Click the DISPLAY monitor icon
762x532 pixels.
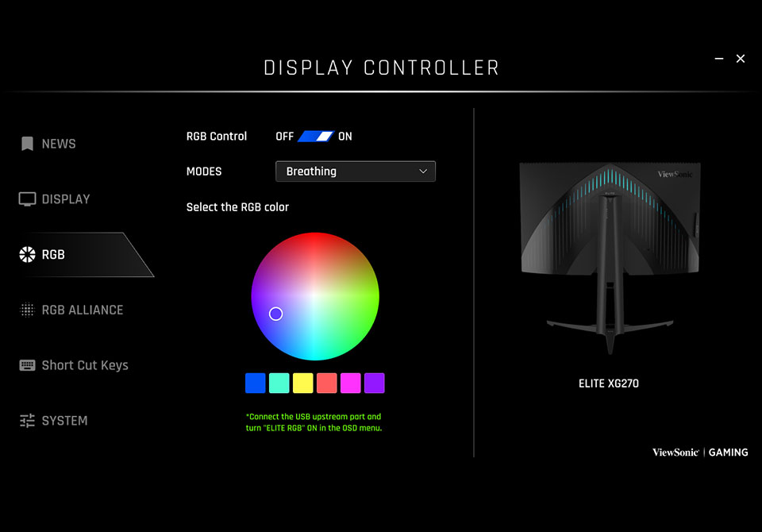tap(27, 199)
